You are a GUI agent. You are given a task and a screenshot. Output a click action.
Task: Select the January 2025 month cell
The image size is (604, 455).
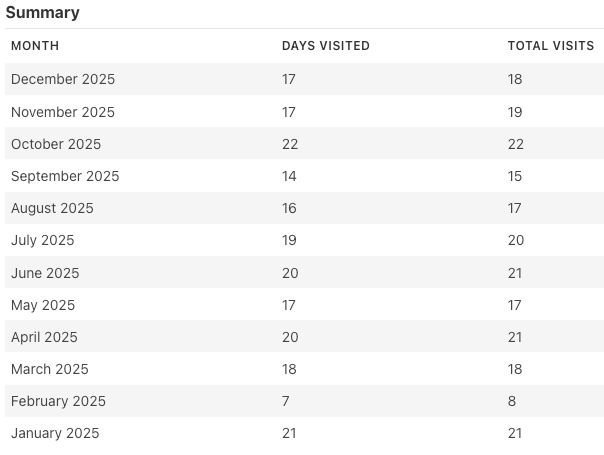pyautogui.click(x=55, y=433)
